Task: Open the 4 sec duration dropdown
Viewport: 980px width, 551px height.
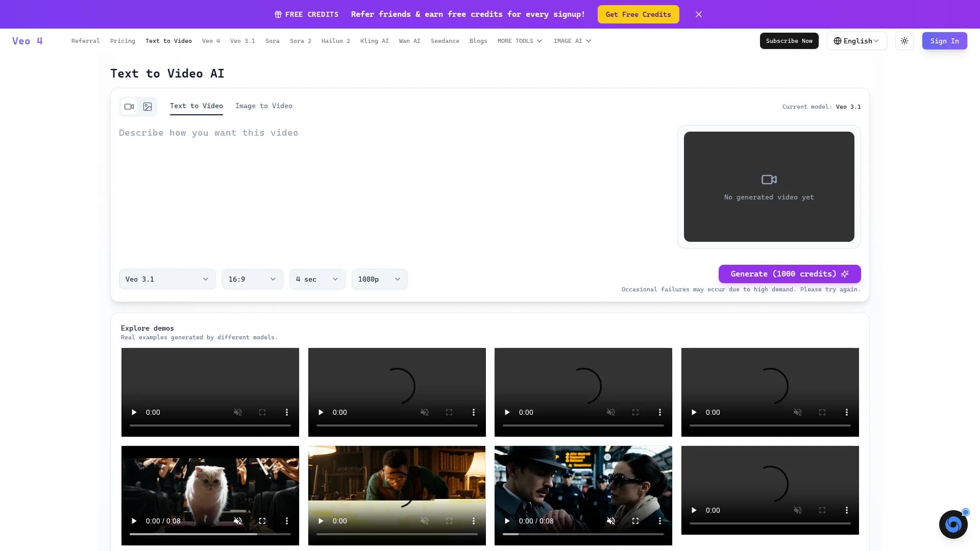Action: coord(317,279)
